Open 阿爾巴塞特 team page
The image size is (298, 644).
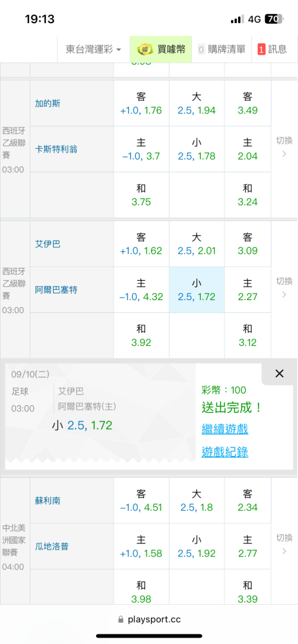[x=56, y=290]
